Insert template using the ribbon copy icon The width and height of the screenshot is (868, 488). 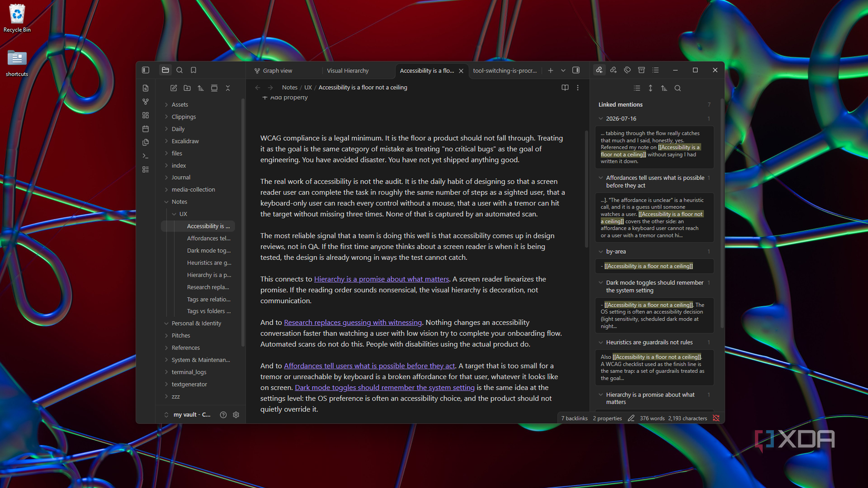pos(146,143)
